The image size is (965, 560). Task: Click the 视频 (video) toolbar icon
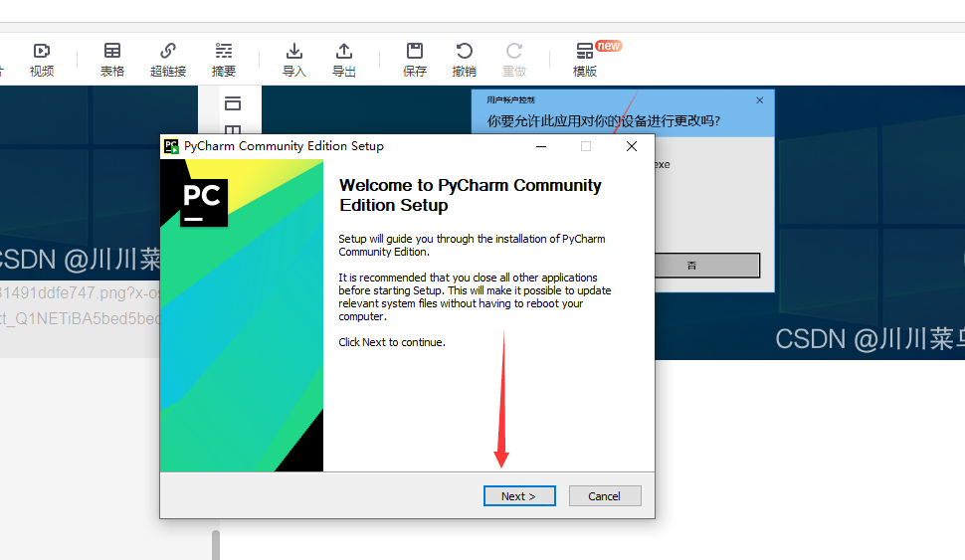42,60
